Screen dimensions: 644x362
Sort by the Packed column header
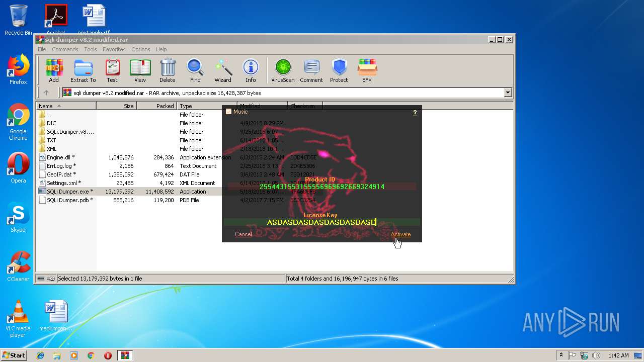coord(156,106)
